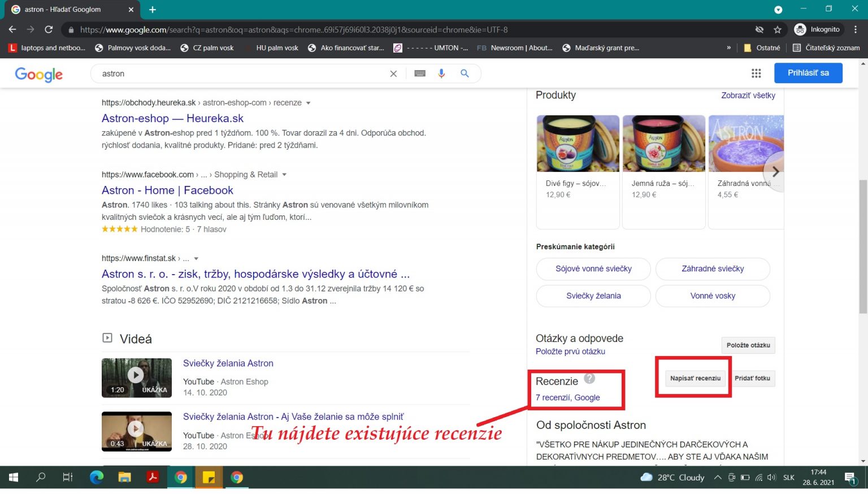Image resolution: width=868 pixels, height=494 pixels.
Task: Open 7 recenzií, Google link
Action: tap(568, 398)
